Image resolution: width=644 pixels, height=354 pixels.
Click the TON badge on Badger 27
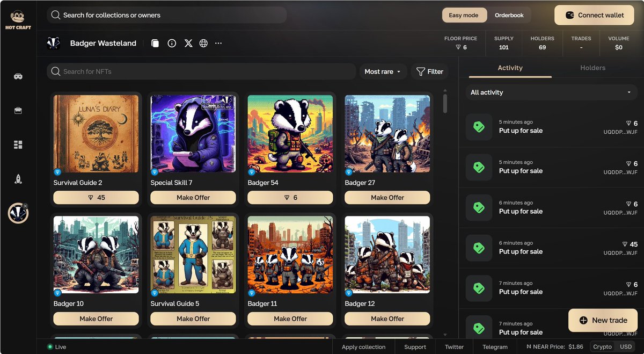[349, 172]
